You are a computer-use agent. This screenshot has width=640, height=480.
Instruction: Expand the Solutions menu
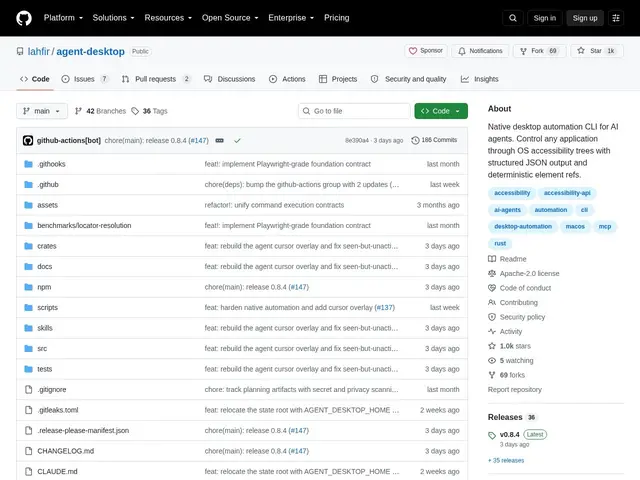pyautogui.click(x=113, y=18)
